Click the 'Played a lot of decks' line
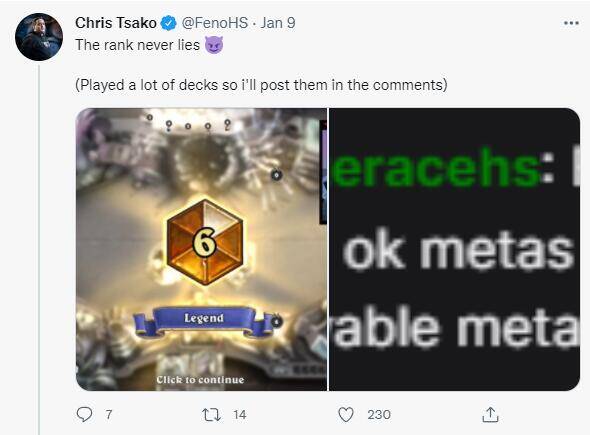This screenshot has height=435, width=590. tap(261, 85)
